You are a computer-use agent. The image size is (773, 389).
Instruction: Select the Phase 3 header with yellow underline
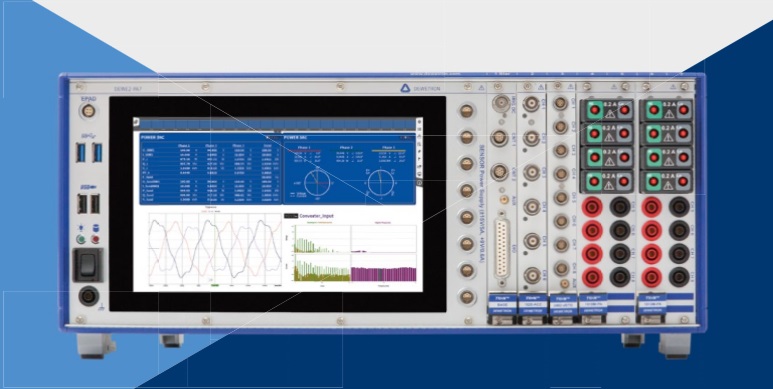[387, 148]
